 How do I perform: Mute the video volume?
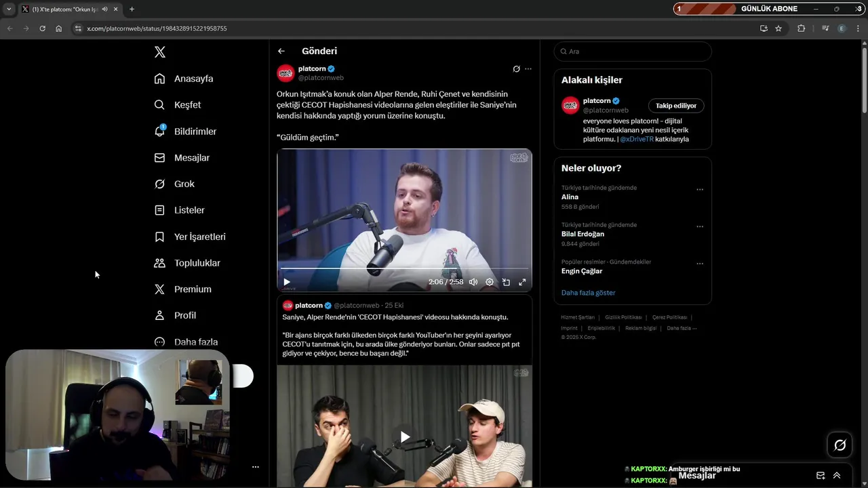(473, 282)
